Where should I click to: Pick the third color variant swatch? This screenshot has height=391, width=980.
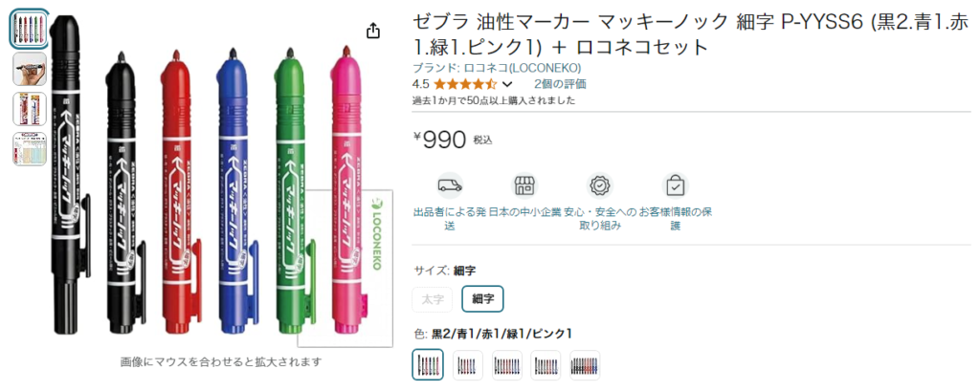(507, 364)
